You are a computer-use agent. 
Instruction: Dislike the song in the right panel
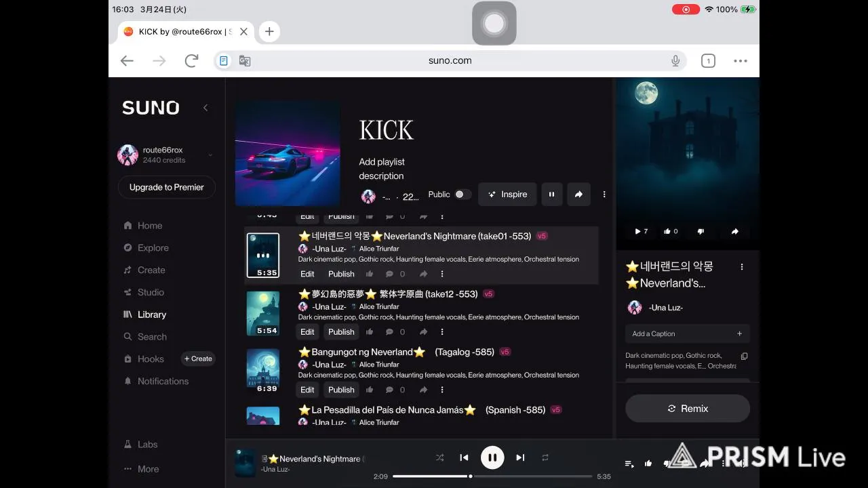point(701,231)
